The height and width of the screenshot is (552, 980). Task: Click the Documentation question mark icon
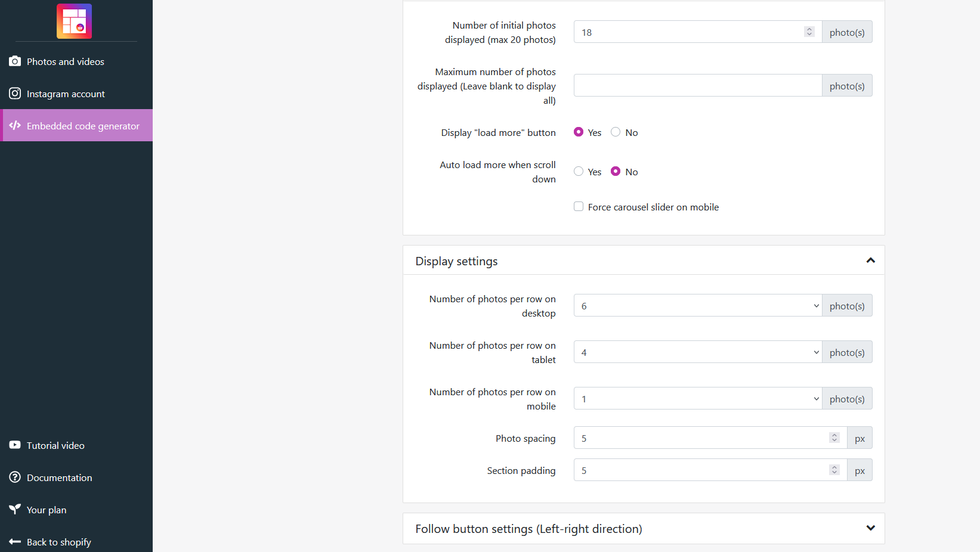point(15,477)
